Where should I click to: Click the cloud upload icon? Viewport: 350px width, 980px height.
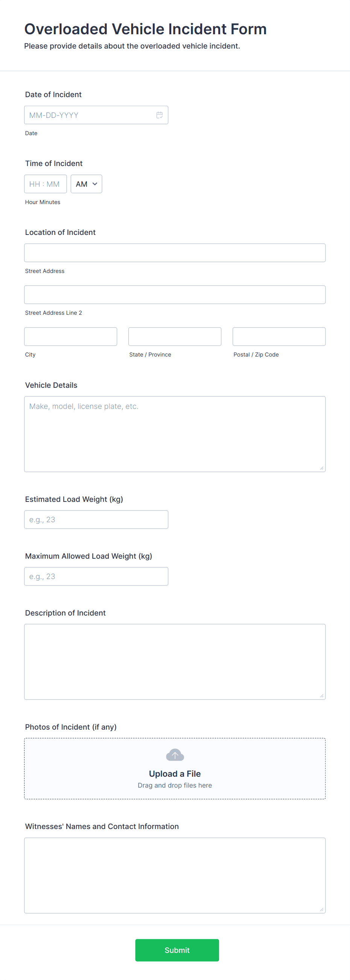click(175, 755)
